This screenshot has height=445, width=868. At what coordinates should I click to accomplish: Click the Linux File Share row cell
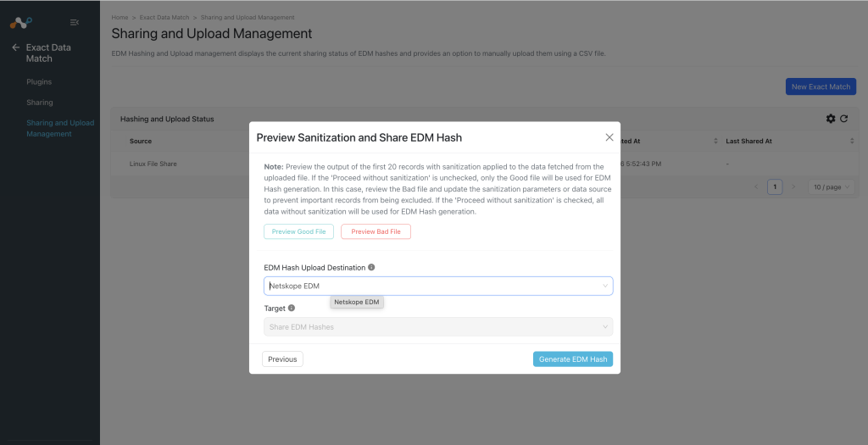(153, 164)
